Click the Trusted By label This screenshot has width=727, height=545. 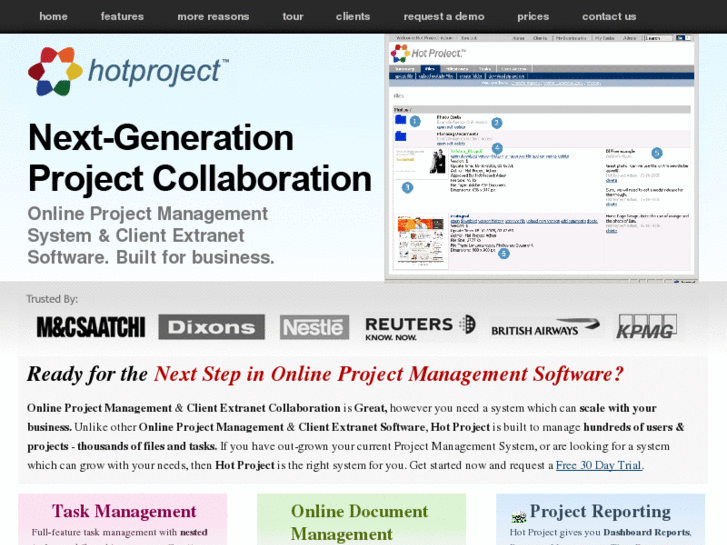[52, 299]
